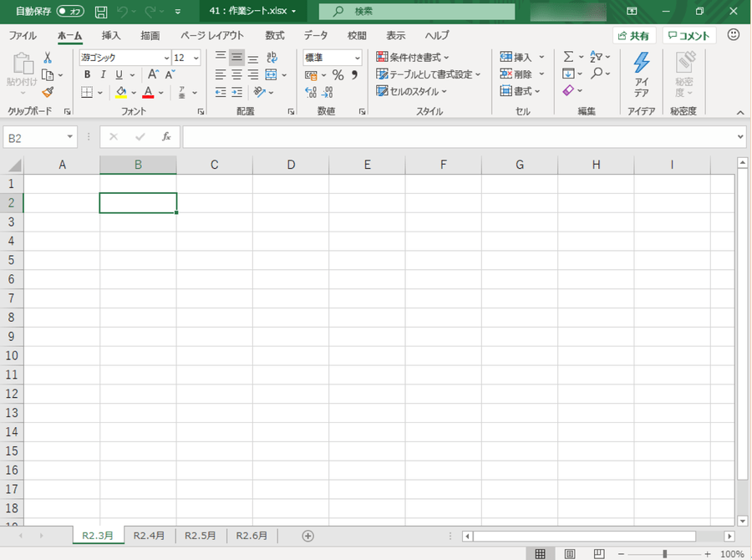
Task: Click the コメント comments button
Action: point(688,36)
